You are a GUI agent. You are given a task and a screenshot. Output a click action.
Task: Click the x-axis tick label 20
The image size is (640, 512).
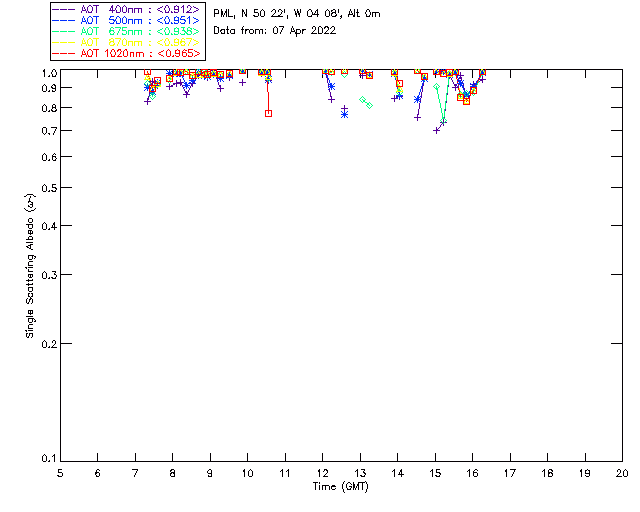[622, 473]
